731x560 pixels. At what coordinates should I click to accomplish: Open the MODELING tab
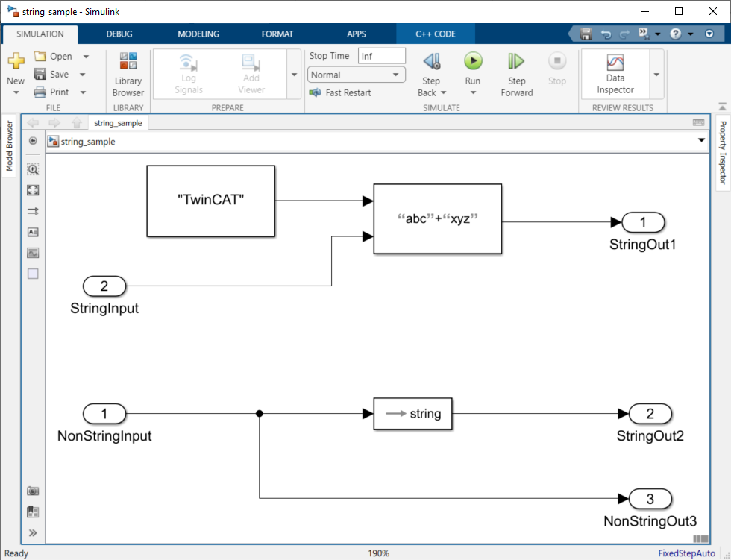point(198,34)
